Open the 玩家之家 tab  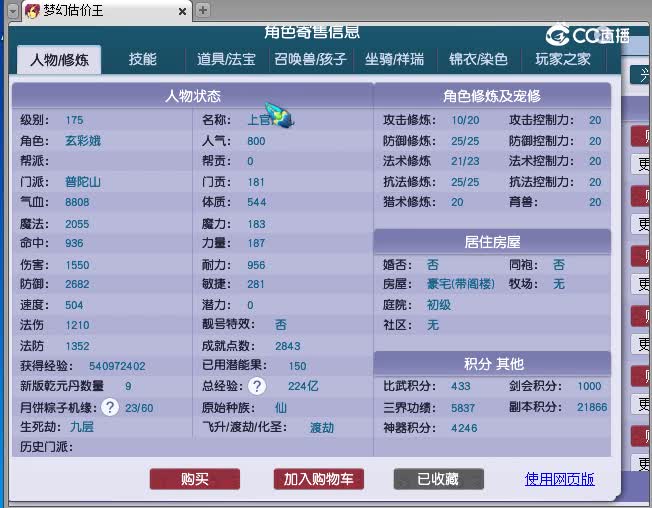[x=563, y=59]
